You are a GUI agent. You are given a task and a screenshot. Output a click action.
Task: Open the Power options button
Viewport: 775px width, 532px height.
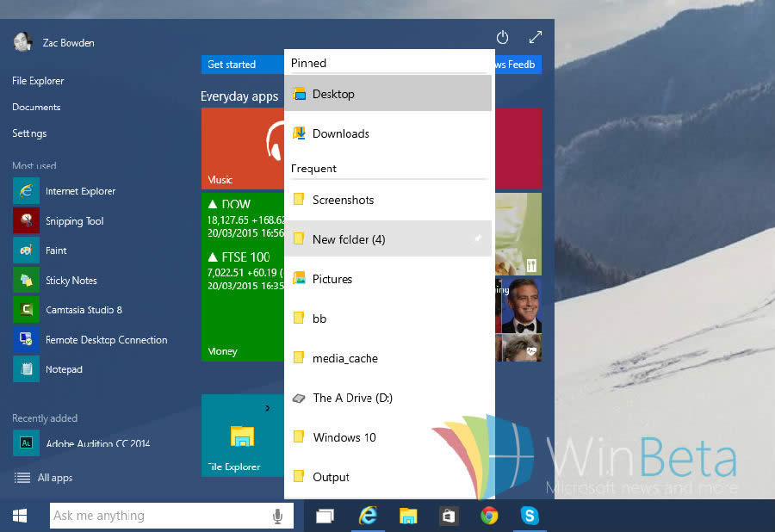point(502,37)
